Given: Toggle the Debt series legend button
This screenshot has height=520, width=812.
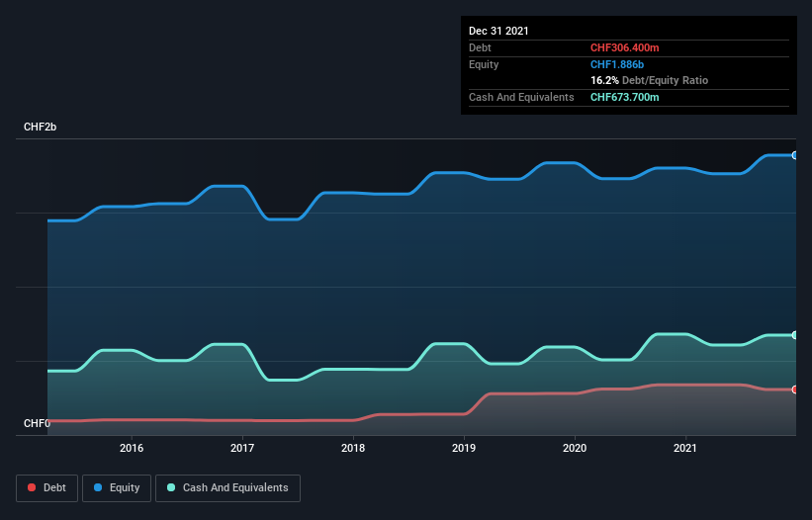Looking at the screenshot, I should (x=46, y=488).
